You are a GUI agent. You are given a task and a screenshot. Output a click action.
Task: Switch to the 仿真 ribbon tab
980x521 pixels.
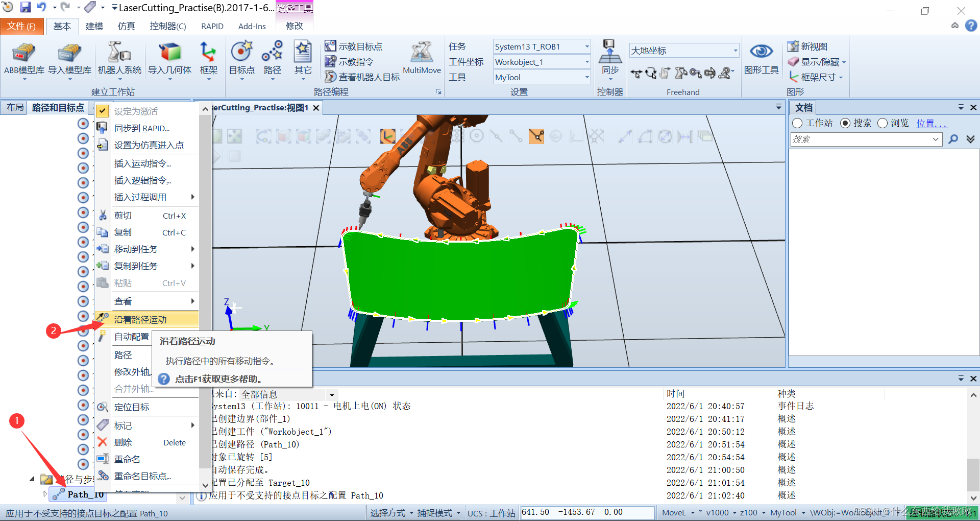126,26
